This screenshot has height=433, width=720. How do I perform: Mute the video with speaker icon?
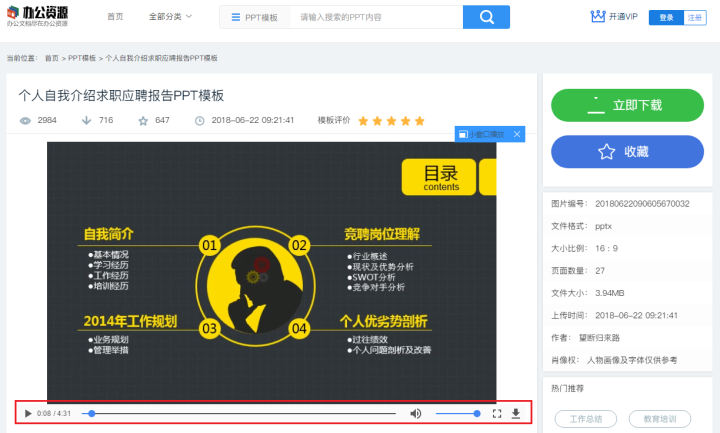[416, 413]
